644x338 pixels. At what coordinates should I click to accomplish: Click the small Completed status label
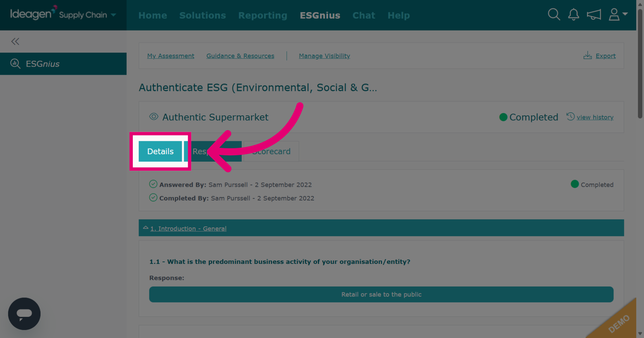(597, 185)
